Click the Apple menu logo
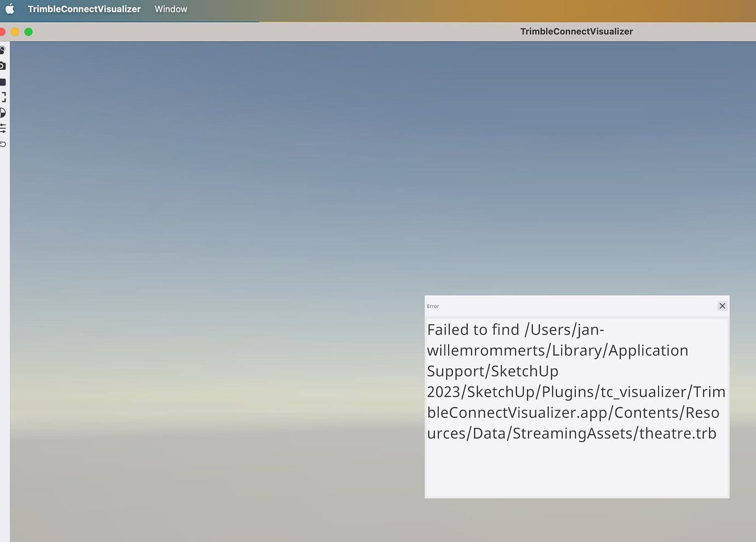This screenshot has height=542, width=756. tap(10, 9)
